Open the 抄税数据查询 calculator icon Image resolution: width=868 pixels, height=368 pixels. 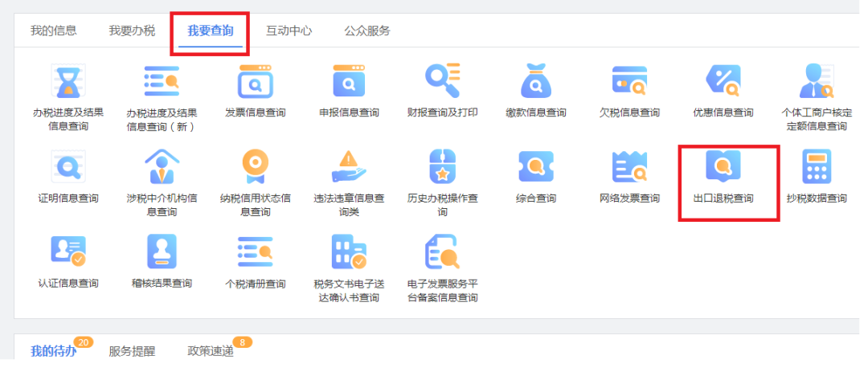click(816, 167)
